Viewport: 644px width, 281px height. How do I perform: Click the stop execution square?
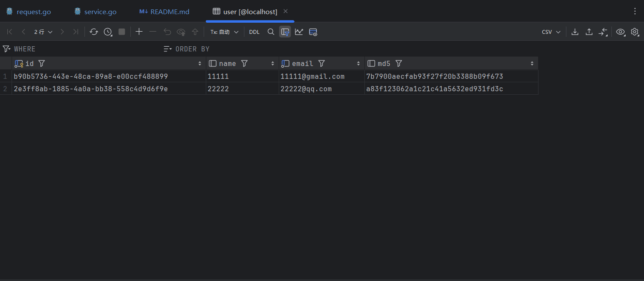(122, 32)
